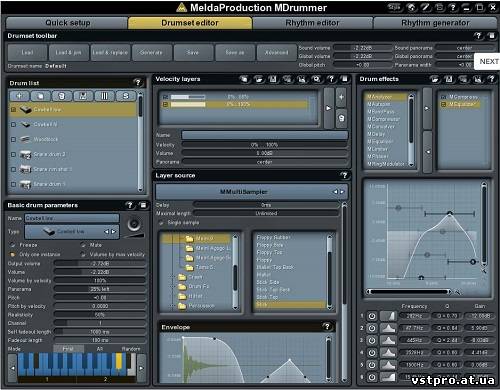Screen dimensions: 500x390
Task: Click the highlighted yellow piano key
Action: 119,361
